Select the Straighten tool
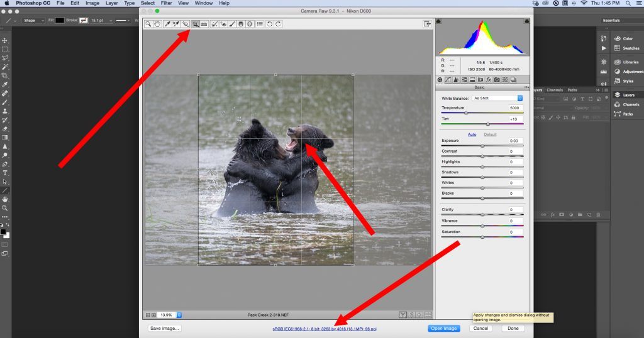Image resolution: width=644 pixels, height=338 pixels. click(x=204, y=24)
